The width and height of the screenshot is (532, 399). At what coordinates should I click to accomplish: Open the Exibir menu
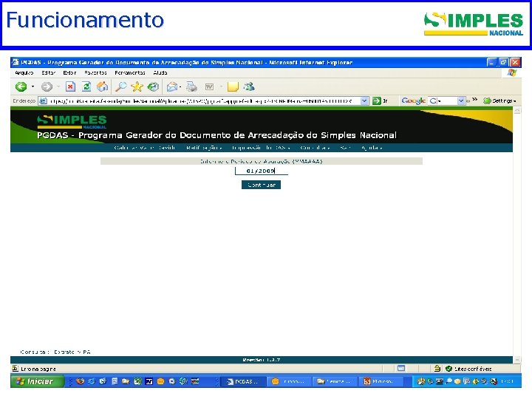click(x=69, y=72)
